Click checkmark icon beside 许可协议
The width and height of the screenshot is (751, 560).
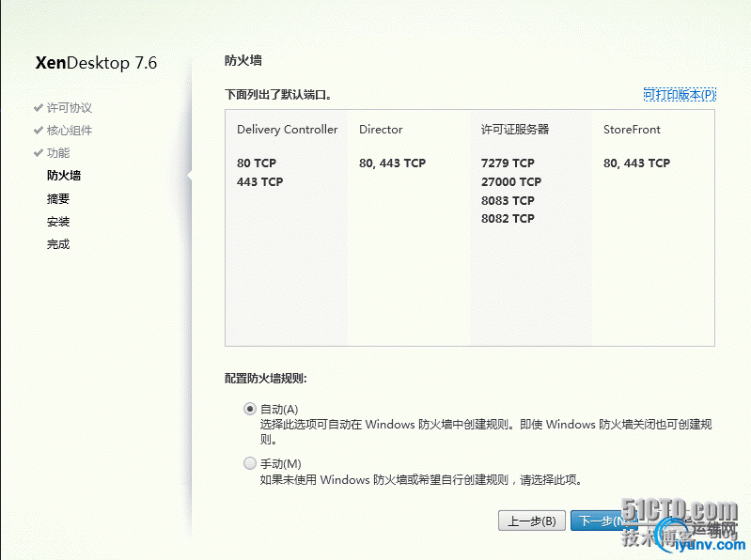tap(39, 107)
